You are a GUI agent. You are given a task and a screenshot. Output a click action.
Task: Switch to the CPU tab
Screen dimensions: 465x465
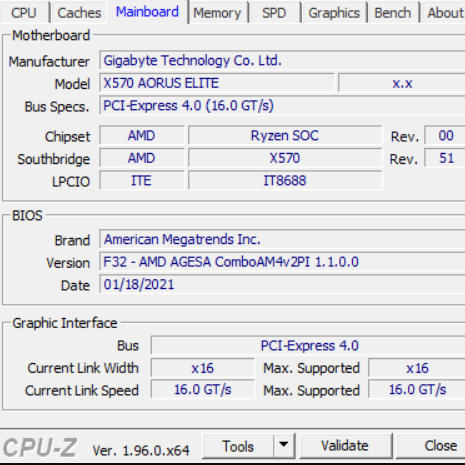[x=24, y=13]
